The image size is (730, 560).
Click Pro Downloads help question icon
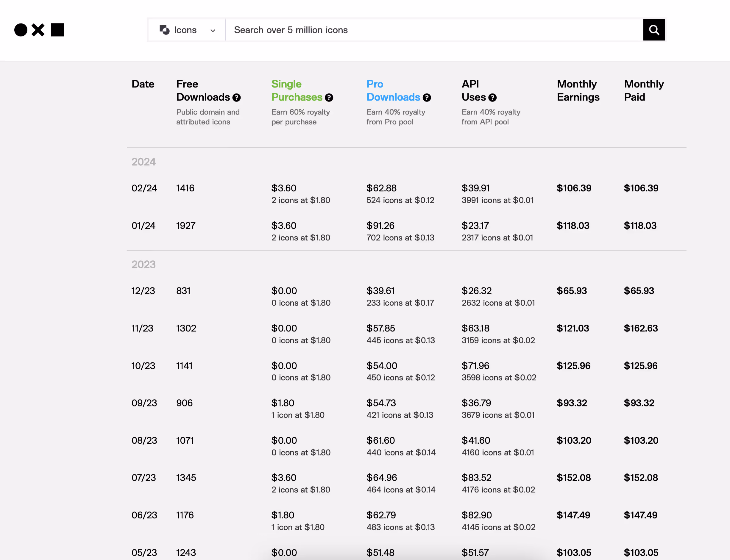(427, 98)
